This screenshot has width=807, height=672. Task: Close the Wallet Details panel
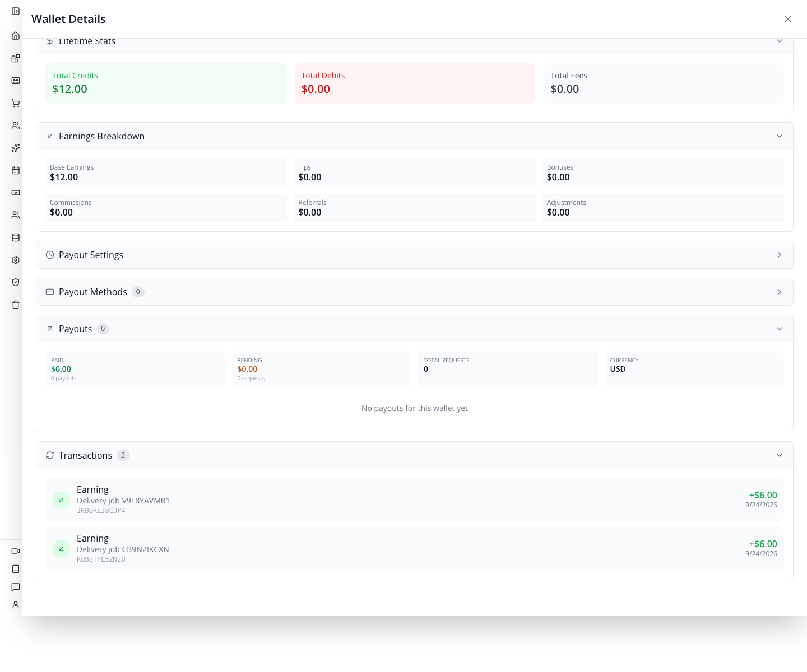tap(788, 19)
